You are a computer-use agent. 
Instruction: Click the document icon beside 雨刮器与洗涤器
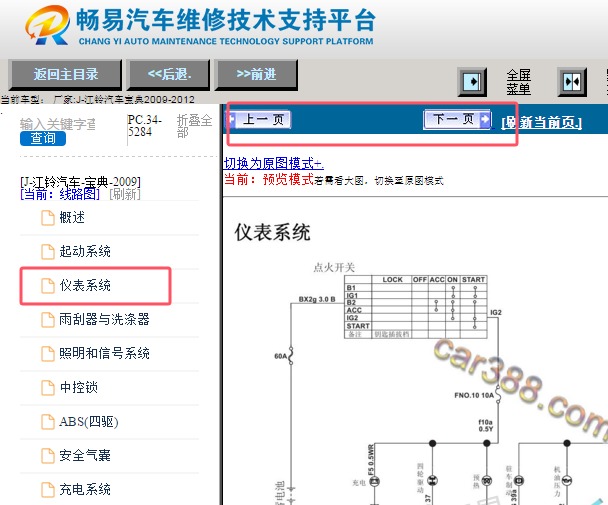[x=48, y=320]
